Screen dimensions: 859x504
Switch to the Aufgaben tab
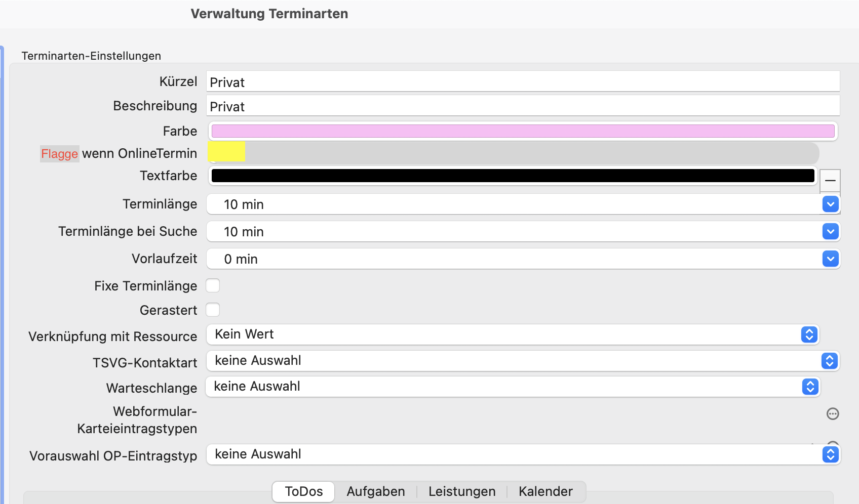pos(375,491)
